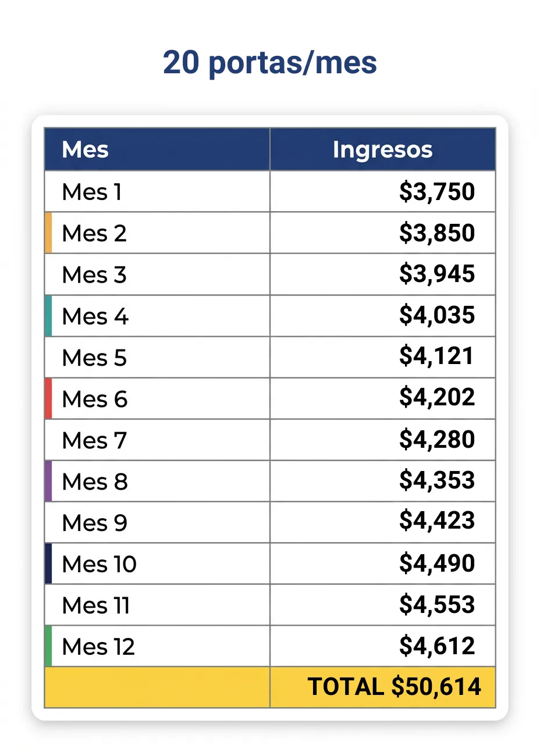The width and height of the screenshot is (540, 756).
Task: Click the Mes 7 row label
Action: coord(94,440)
